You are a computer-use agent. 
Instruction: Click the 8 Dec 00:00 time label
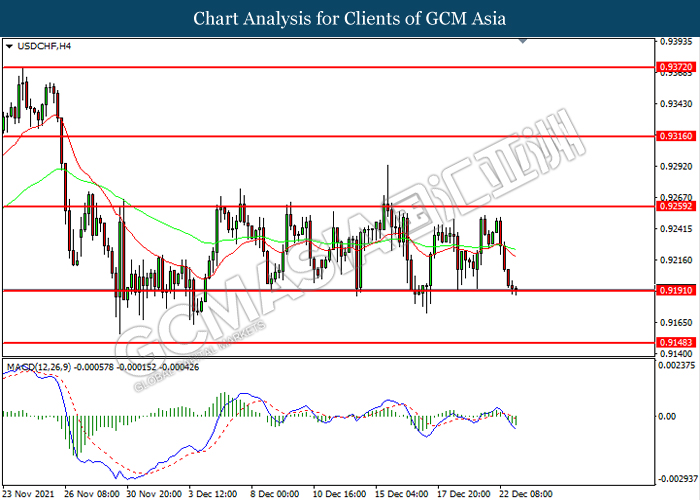pos(275,494)
